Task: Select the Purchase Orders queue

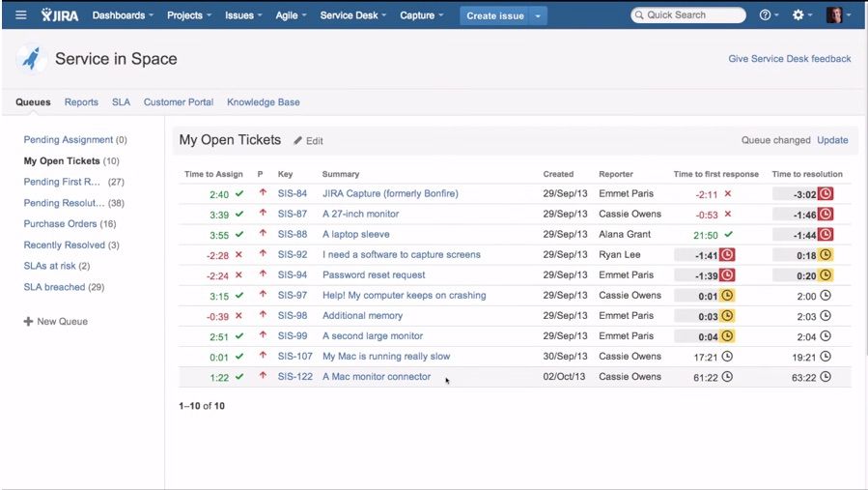Action: pos(70,224)
